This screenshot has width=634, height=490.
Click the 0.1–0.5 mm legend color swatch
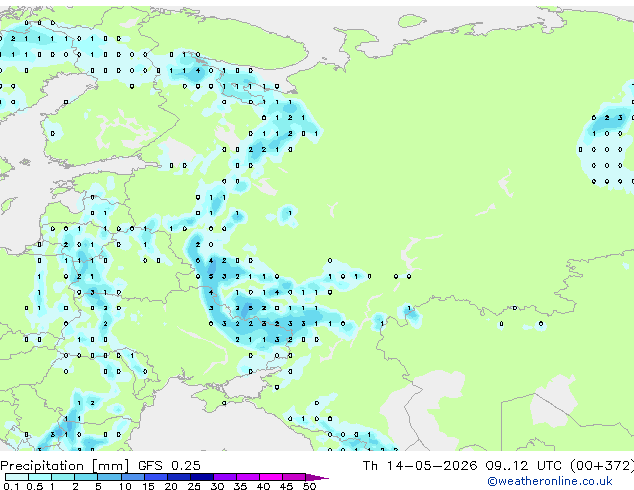click(x=17, y=477)
